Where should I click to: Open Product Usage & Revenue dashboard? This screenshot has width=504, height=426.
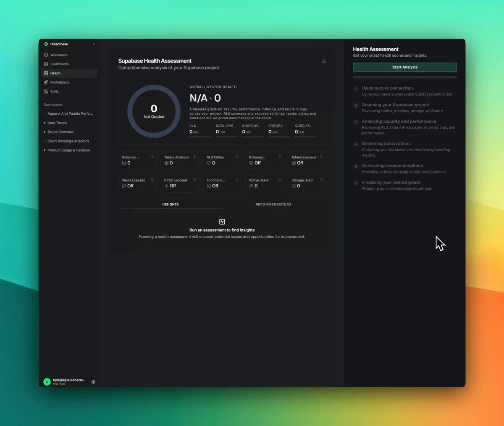(x=70, y=150)
